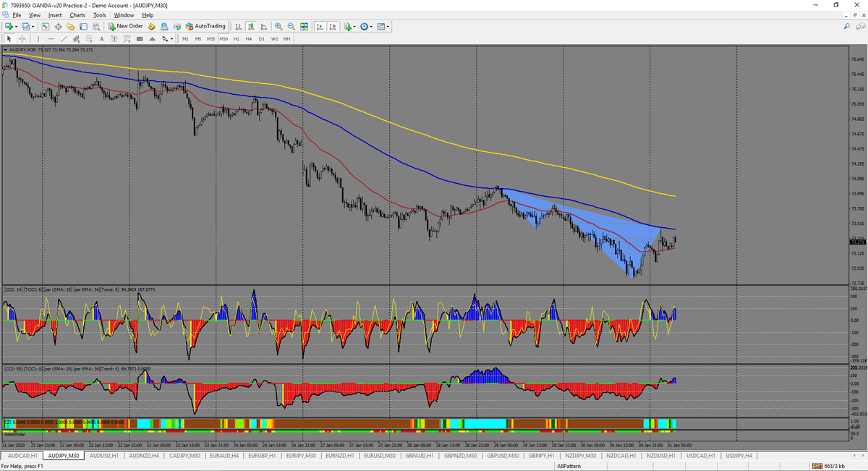Switch to the M5 timeframe

point(198,38)
